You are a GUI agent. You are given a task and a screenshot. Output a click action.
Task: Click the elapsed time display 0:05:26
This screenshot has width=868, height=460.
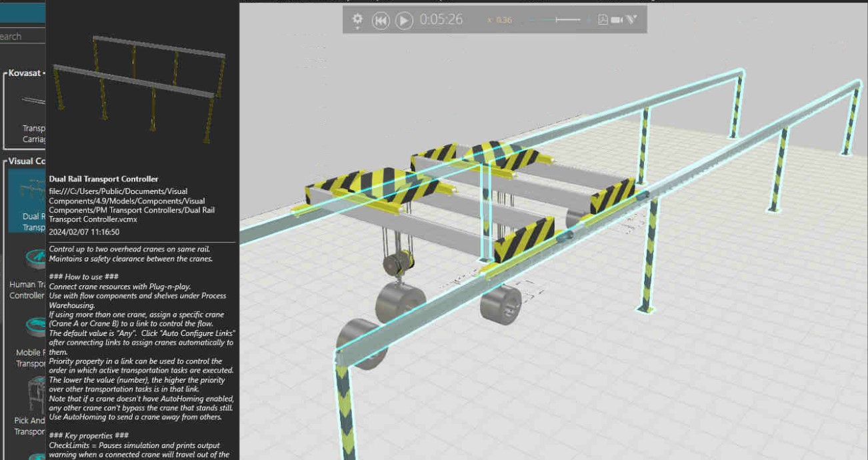(441, 20)
